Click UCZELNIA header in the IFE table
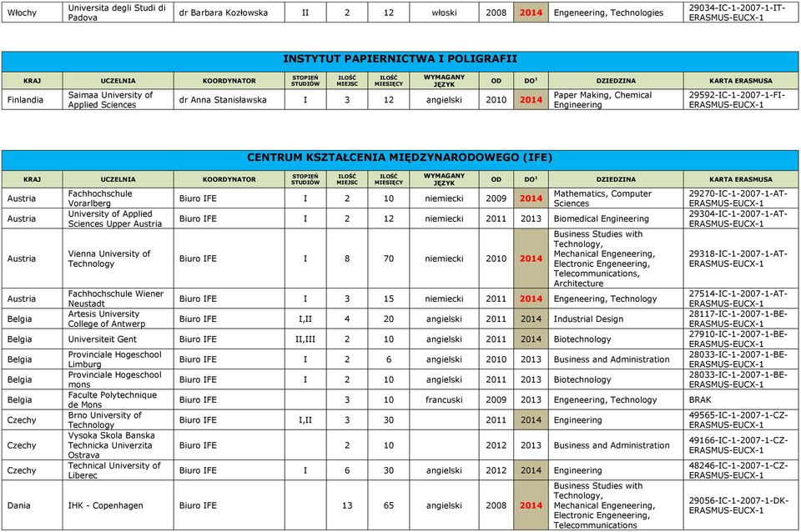This screenshot has height=532, width=801. tap(118, 179)
